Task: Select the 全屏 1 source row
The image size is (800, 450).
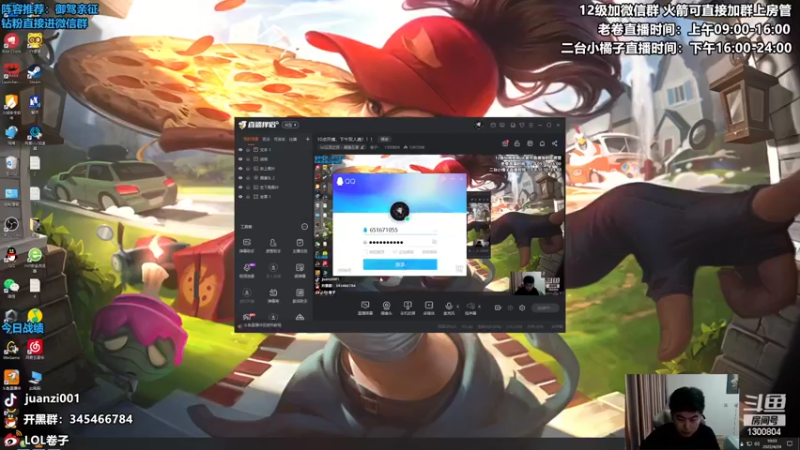Action: coord(274,196)
